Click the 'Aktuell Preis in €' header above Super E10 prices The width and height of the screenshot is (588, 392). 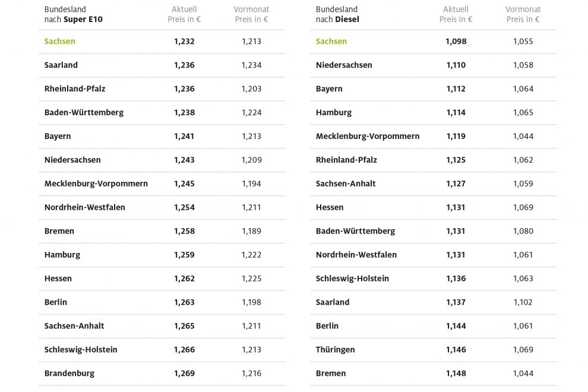(184, 14)
